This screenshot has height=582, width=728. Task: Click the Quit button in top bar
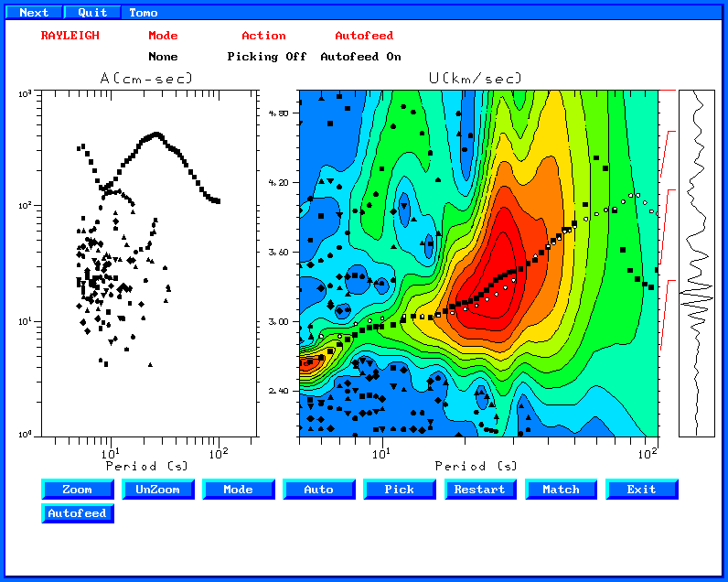92,13
